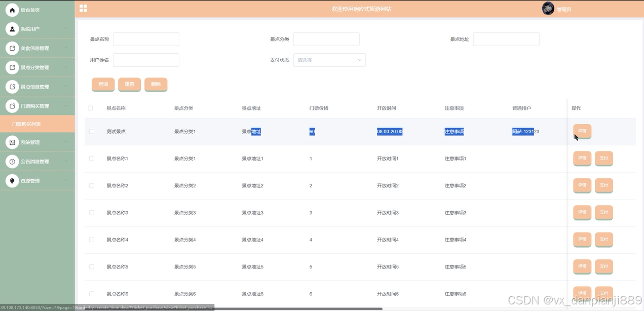Click the home icon beside 后台首页
Screen dimensions: 644x311
pos(12,10)
